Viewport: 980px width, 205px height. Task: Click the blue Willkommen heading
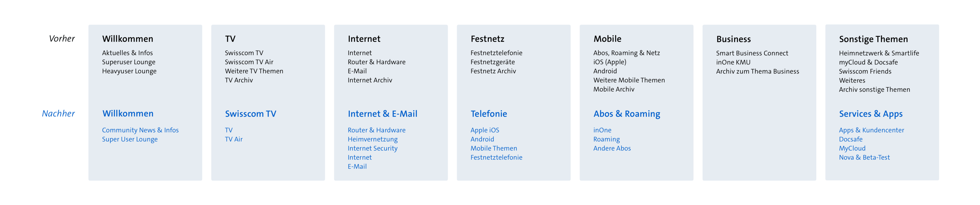coord(128,113)
